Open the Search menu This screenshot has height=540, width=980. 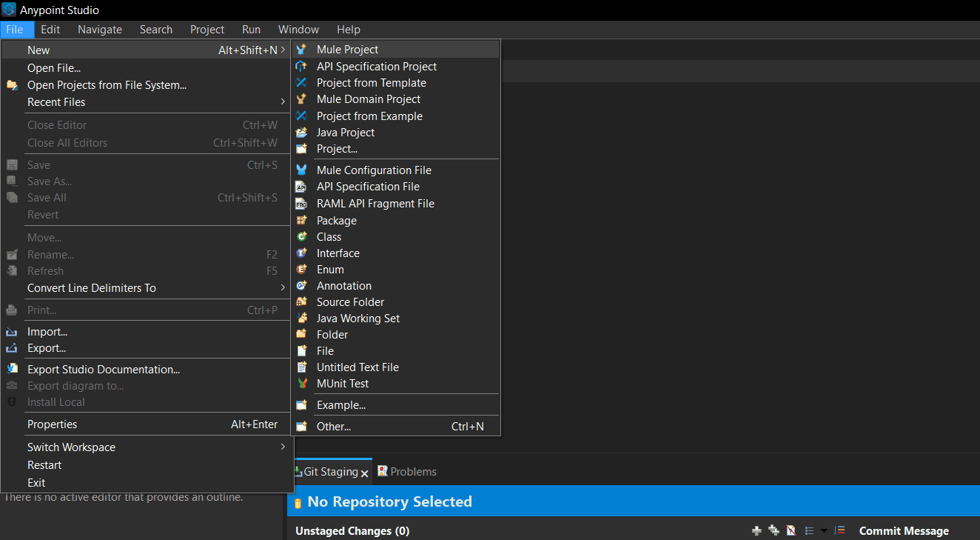[x=156, y=30]
